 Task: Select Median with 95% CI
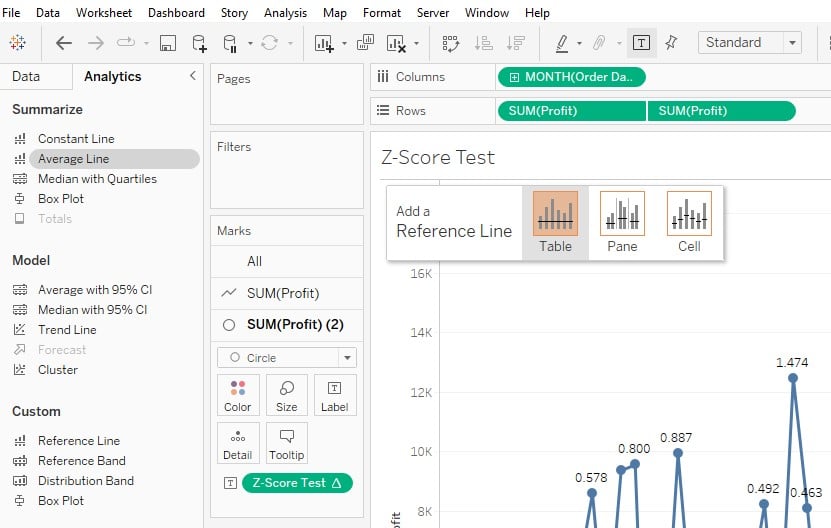point(93,310)
